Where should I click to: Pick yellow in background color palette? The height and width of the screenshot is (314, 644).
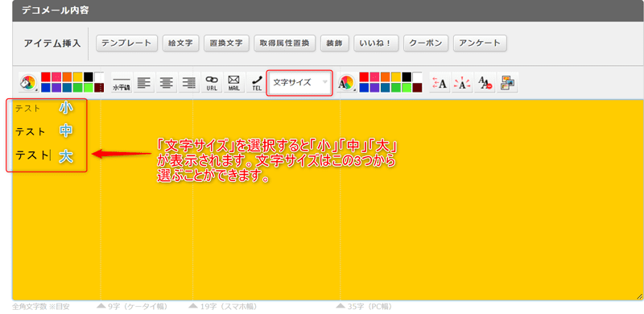click(x=77, y=76)
